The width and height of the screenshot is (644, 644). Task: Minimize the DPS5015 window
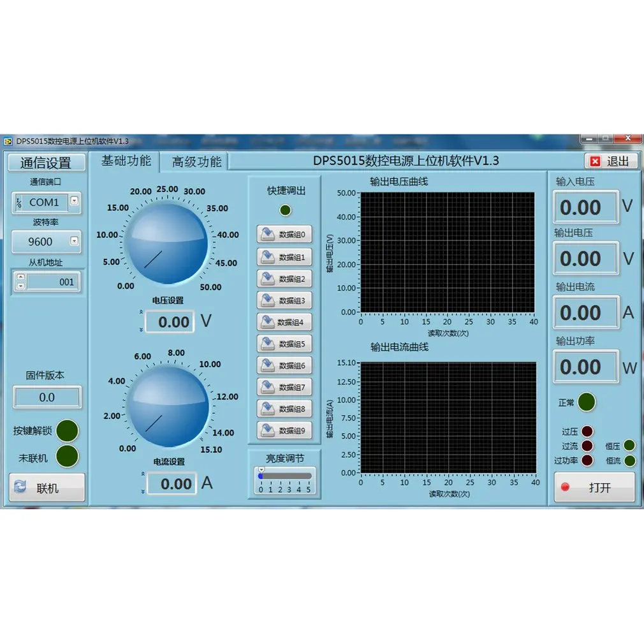[x=589, y=139]
